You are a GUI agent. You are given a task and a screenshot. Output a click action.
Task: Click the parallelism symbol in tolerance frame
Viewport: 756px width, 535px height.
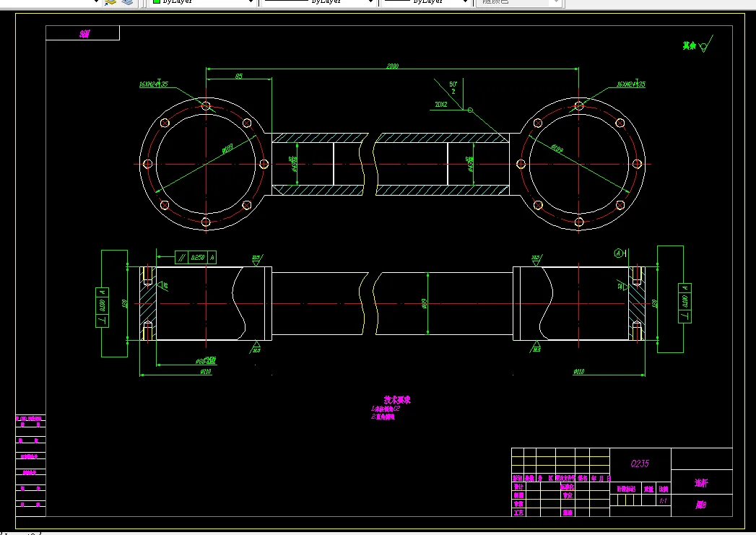[181, 257]
